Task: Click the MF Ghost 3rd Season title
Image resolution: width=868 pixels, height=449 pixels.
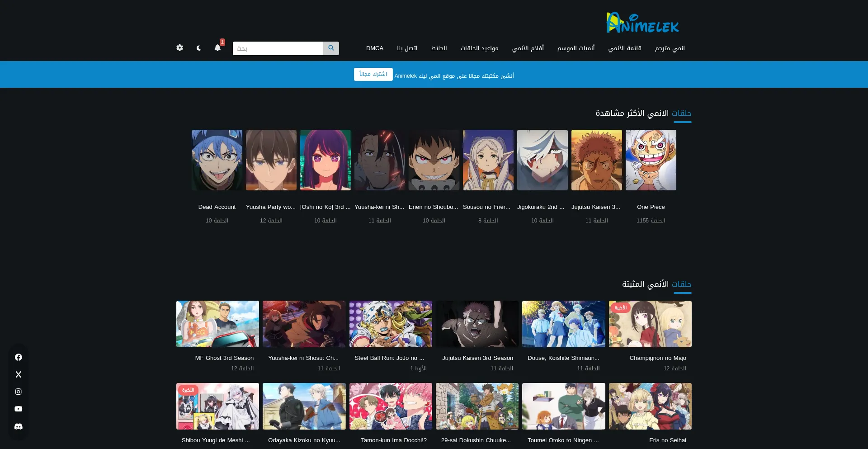Action: [224, 358]
